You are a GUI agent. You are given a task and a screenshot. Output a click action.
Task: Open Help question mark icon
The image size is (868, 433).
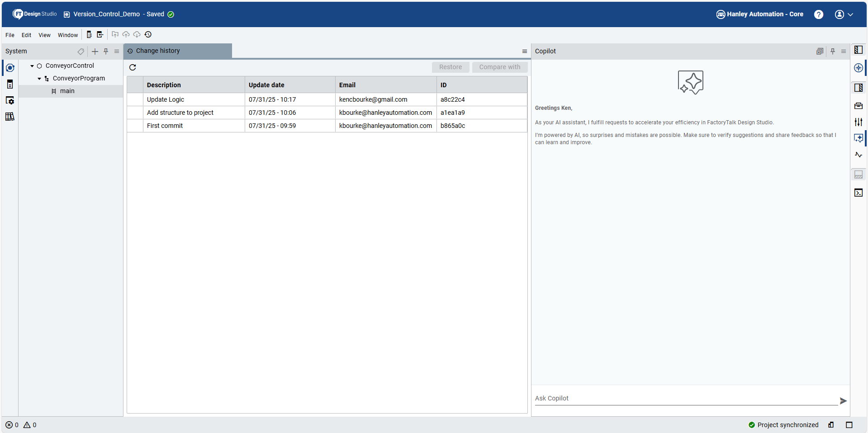[x=819, y=14]
